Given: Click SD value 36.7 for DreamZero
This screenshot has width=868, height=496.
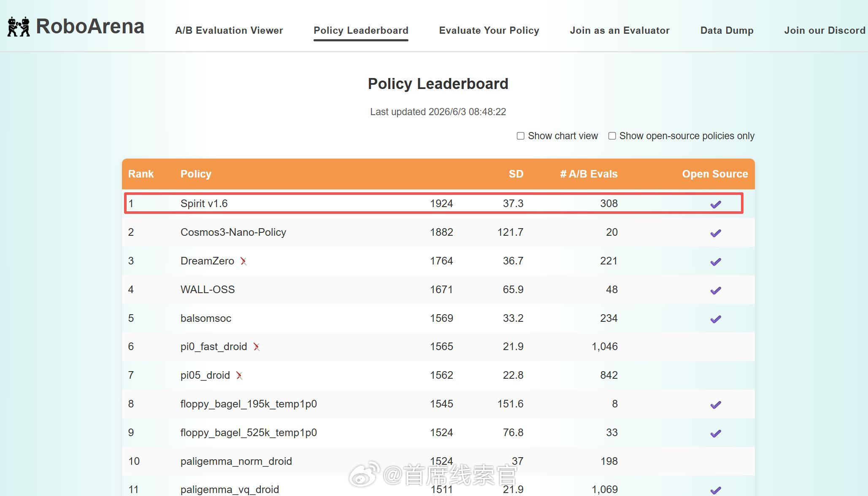Looking at the screenshot, I should pos(513,261).
